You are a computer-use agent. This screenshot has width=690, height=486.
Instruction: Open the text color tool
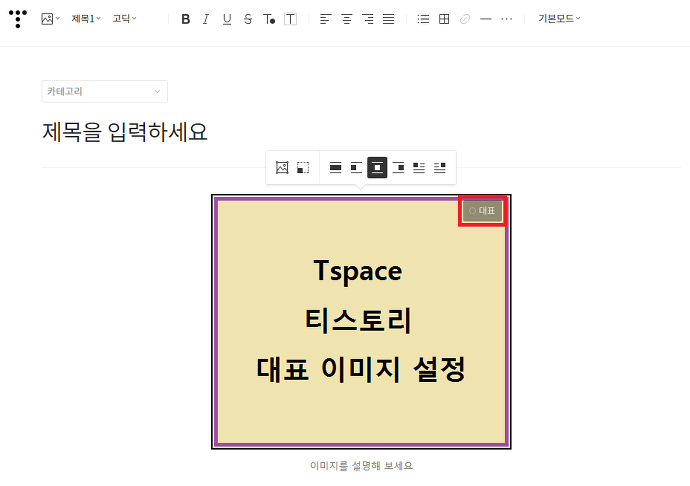coord(269,19)
